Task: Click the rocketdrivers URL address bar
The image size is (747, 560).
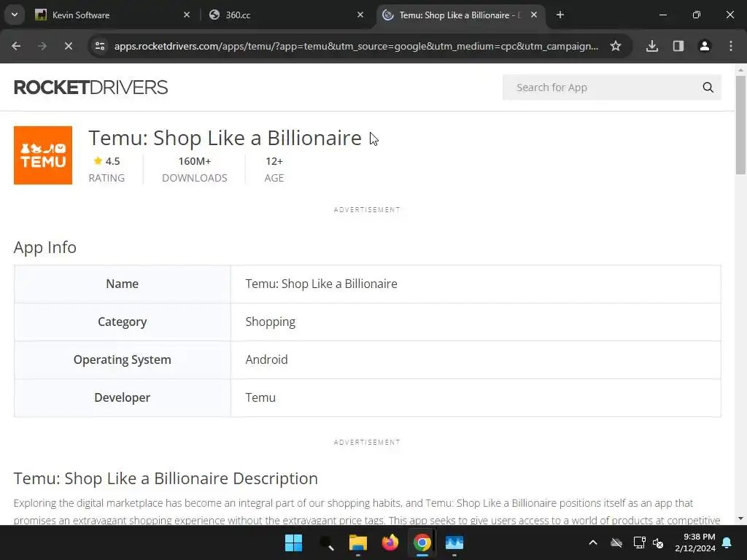Action: [356, 46]
